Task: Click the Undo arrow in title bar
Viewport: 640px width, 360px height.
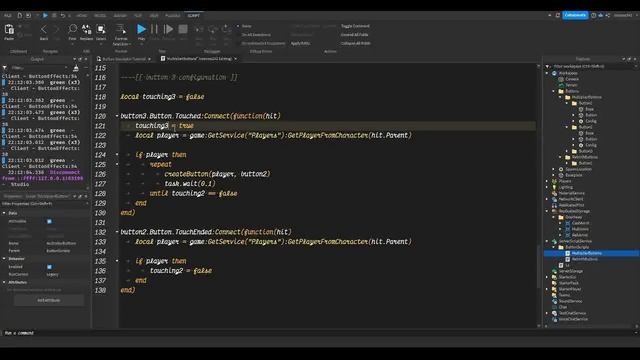Action: (x=62, y=16)
